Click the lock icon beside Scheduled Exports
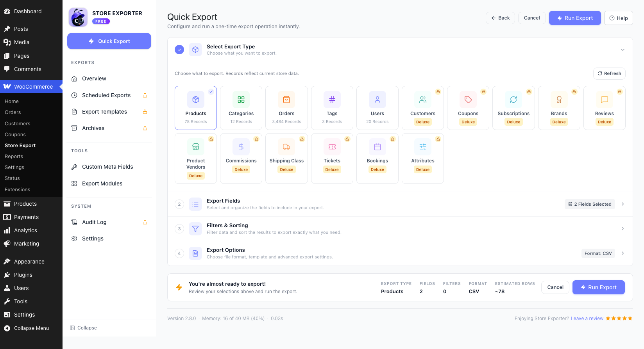This screenshot has width=644, height=349. point(145,95)
